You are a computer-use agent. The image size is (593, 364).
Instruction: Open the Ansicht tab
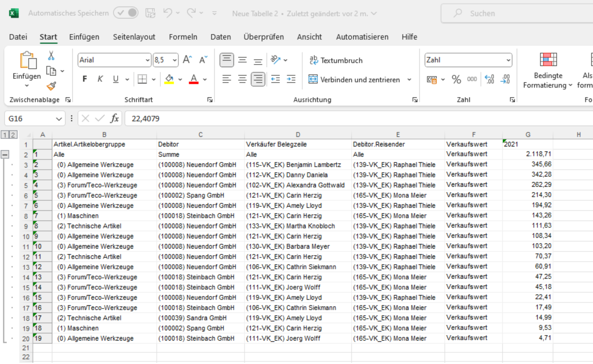[310, 37]
